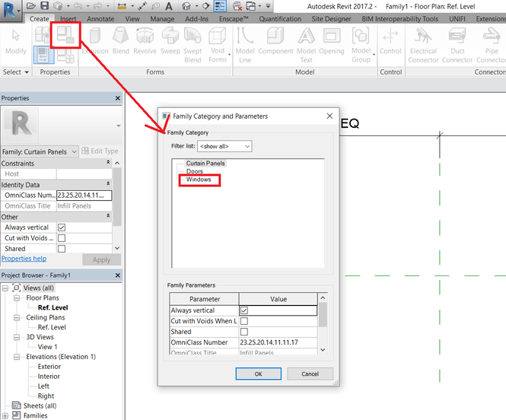Image resolution: width=506 pixels, height=420 pixels.
Task: Collapse the Constraints section in Properties
Action: (x=108, y=163)
